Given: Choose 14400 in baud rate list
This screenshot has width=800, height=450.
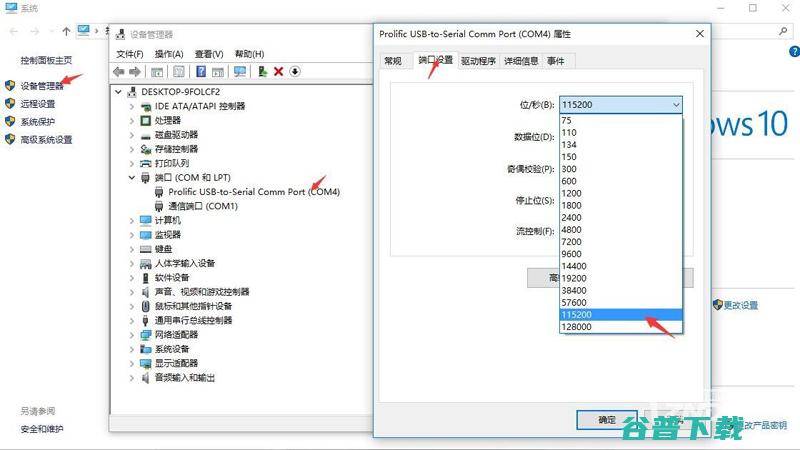Looking at the screenshot, I should (x=621, y=266).
